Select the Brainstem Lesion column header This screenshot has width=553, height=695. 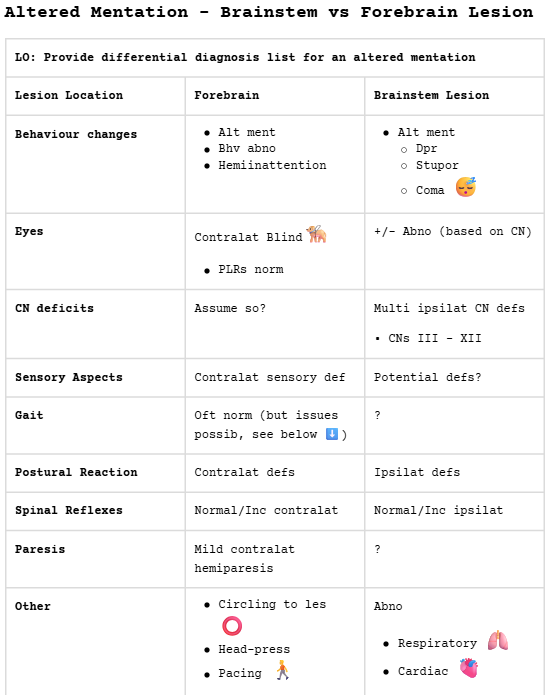point(455,96)
